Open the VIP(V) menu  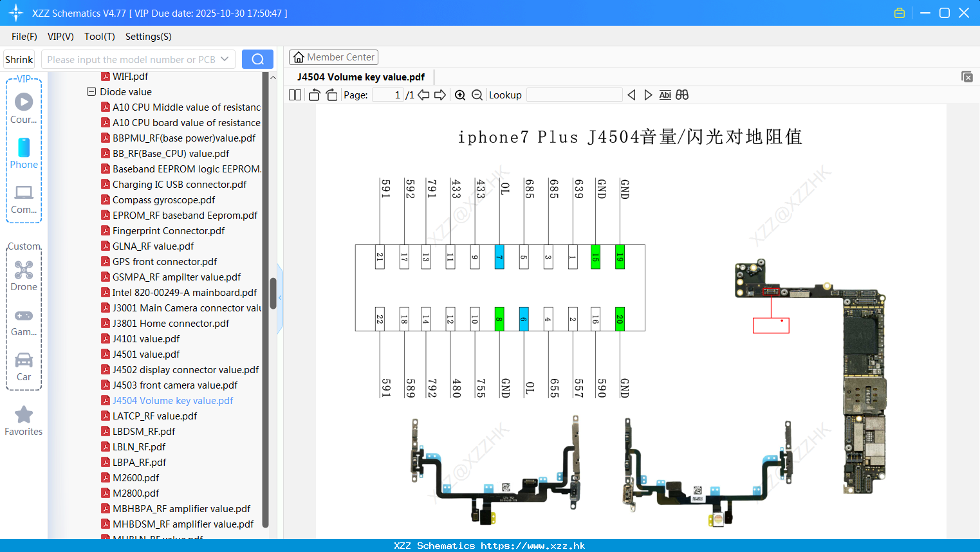(x=60, y=37)
